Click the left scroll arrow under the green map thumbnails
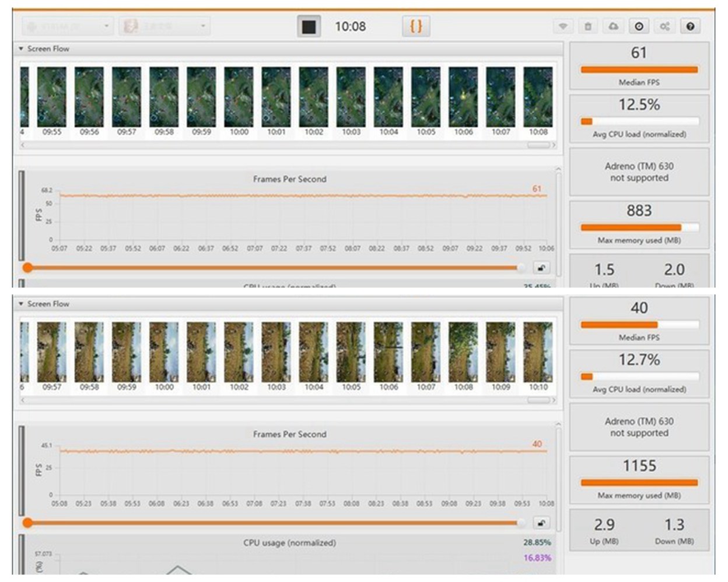 (x=23, y=145)
